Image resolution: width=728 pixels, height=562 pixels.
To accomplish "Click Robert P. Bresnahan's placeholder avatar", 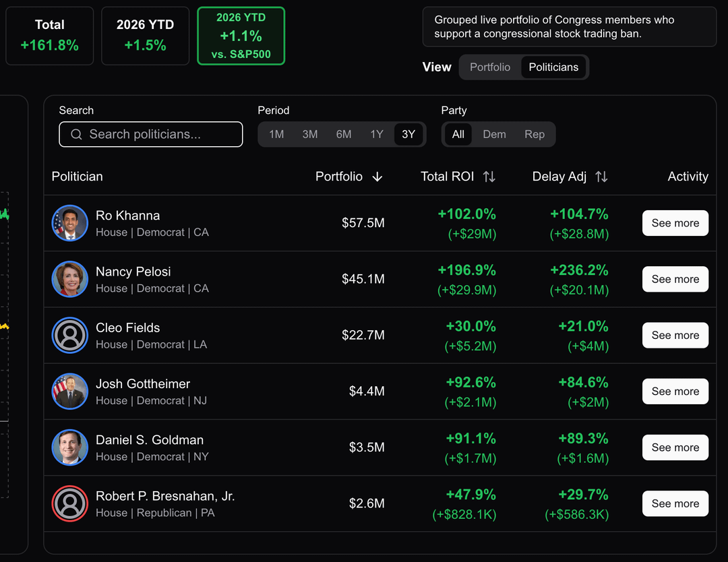I will pos(70,503).
